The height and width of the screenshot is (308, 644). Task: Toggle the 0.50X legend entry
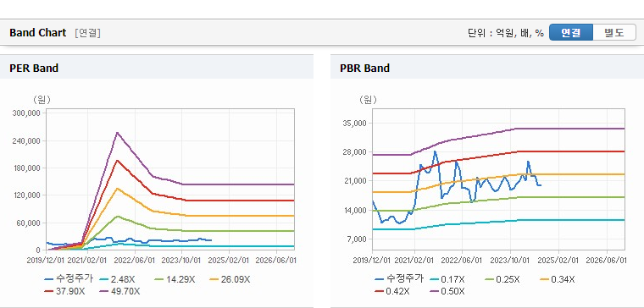point(447,291)
